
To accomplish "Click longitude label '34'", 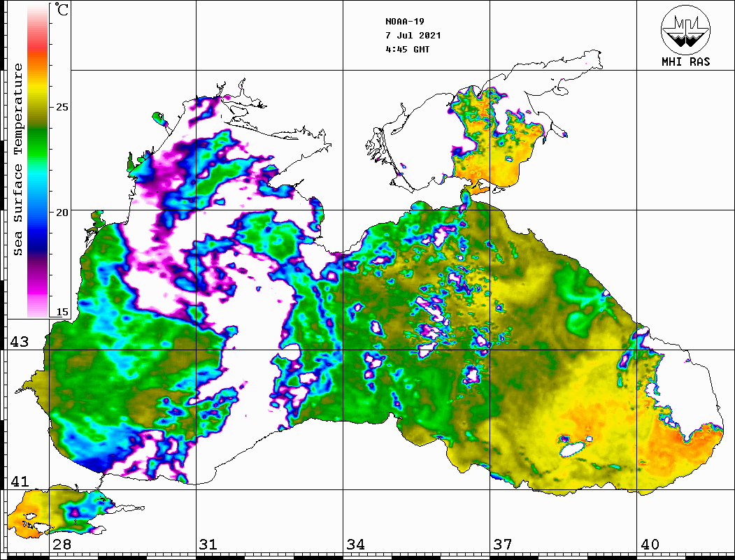I will [x=356, y=545].
